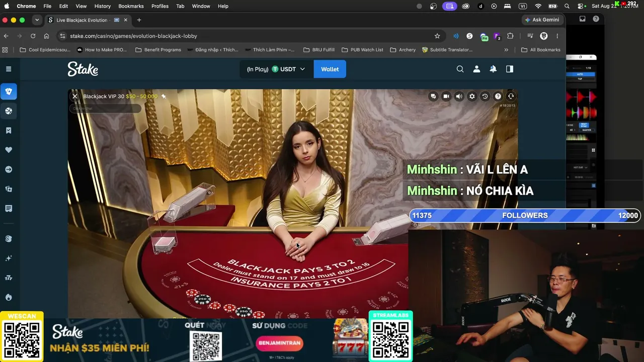Open the View menu
The height and width of the screenshot is (362, 644).
click(81, 6)
